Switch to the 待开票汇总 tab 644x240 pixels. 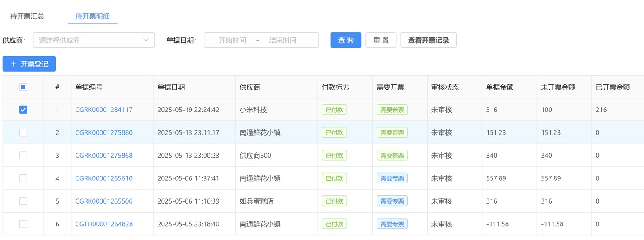(27, 16)
